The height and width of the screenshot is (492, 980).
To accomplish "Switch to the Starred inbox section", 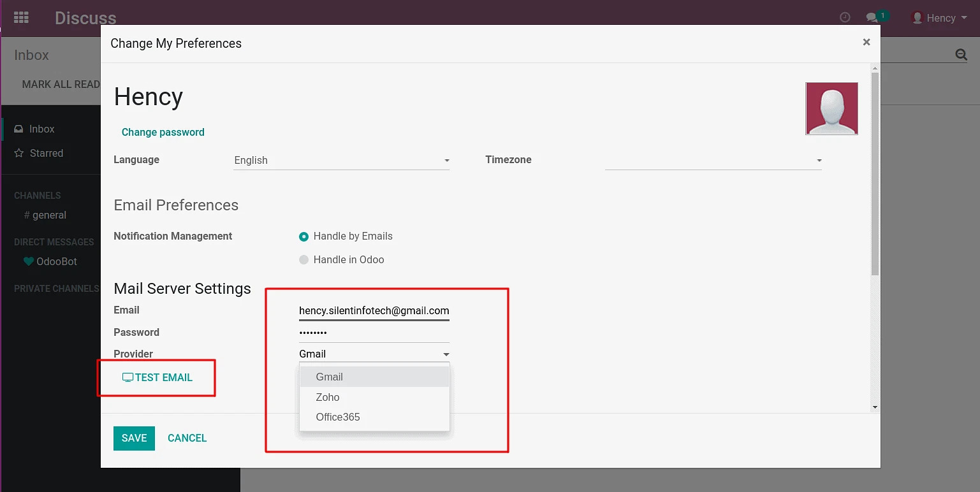I will pos(45,153).
